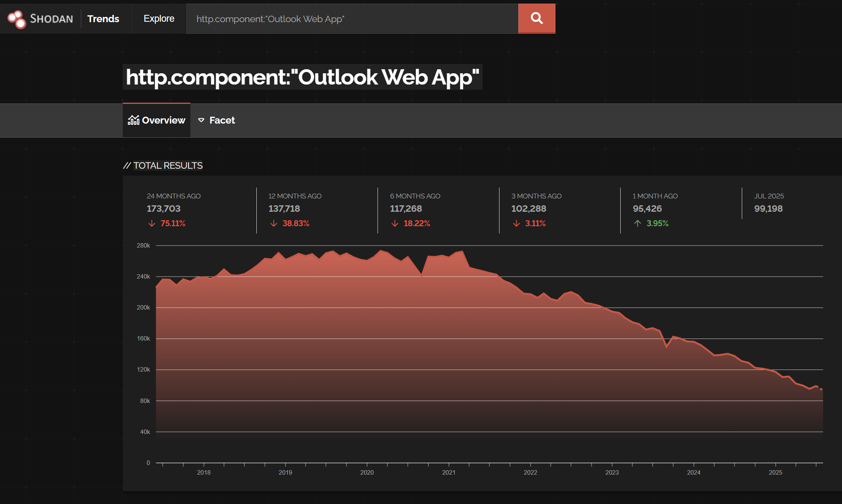This screenshot has width=842, height=504.
Task: Click the green up arrow beside 3.95%
Action: point(638,223)
